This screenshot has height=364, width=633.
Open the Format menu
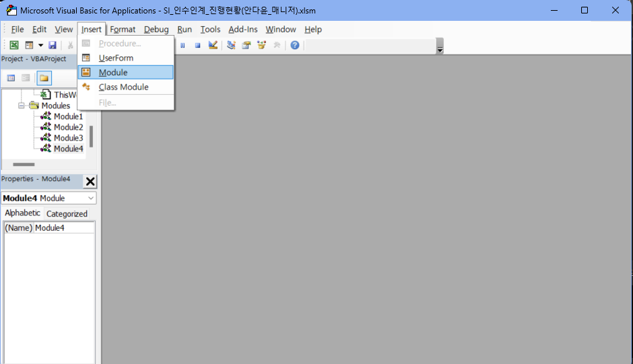tap(123, 30)
